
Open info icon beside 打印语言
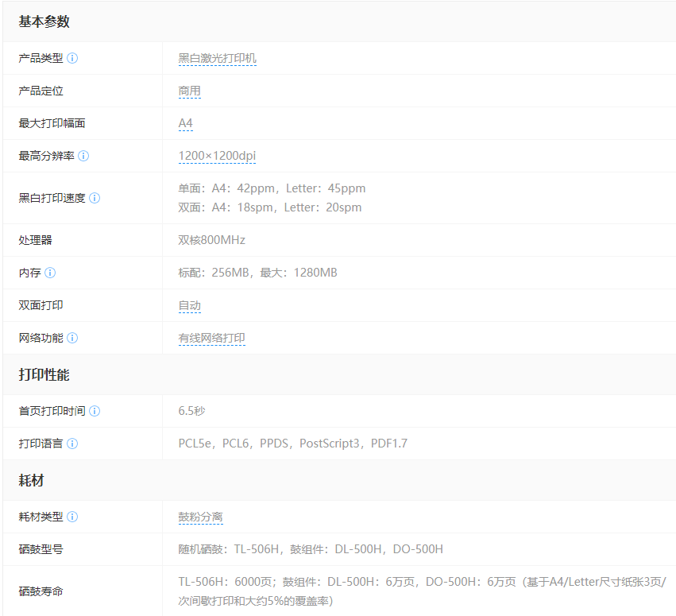[72, 444]
